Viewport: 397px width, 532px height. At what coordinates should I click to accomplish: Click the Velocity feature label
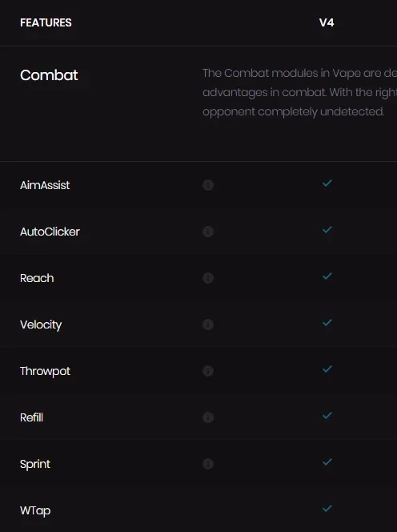pos(41,324)
